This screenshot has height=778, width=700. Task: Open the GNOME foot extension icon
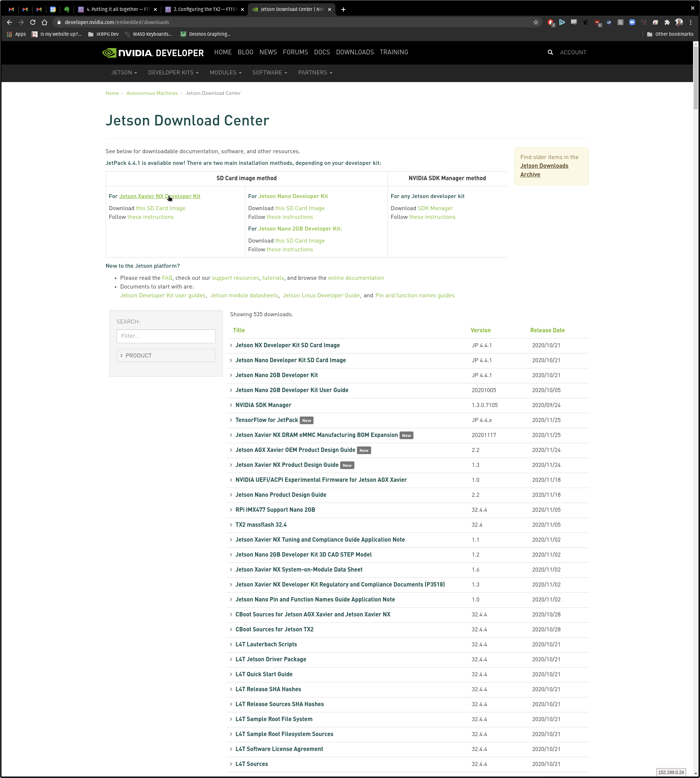[586, 22]
